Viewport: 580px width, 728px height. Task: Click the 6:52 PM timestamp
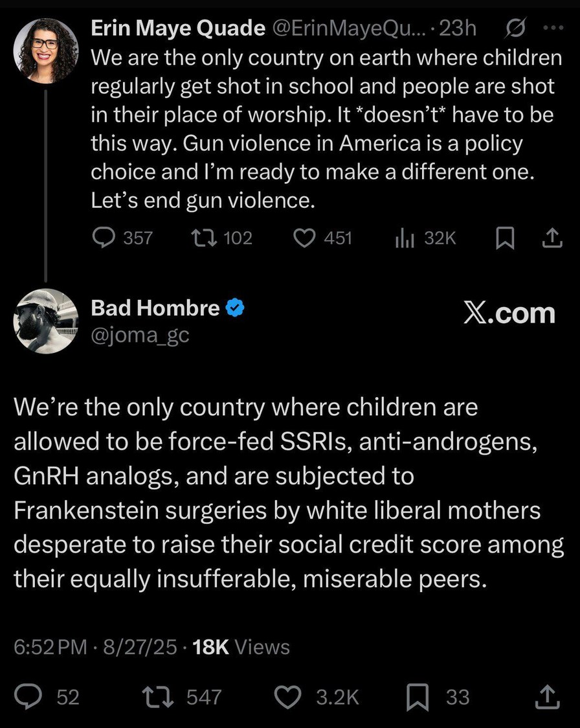click(x=50, y=647)
